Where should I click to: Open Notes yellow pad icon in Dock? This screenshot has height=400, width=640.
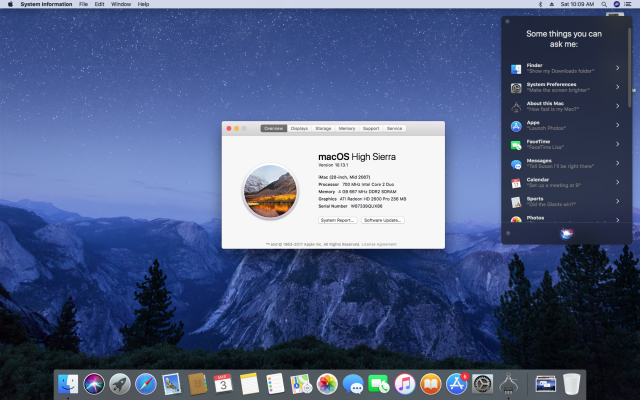[249, 384]
